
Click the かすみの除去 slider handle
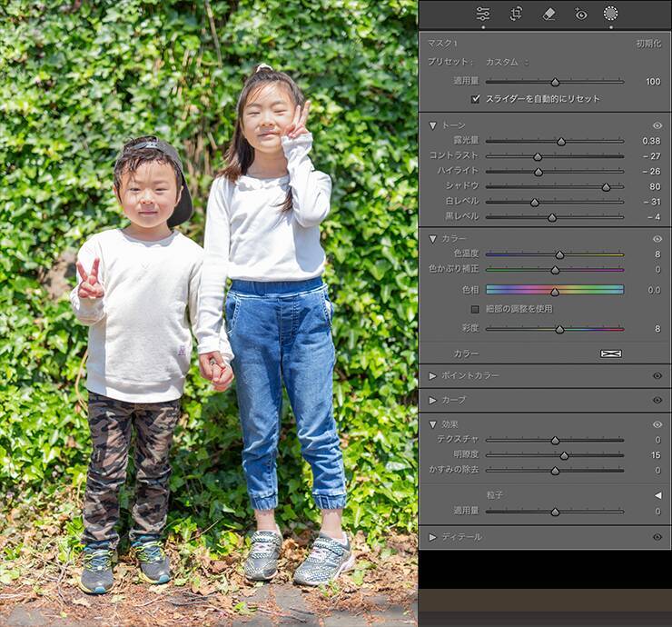click(x=555, y=471)
